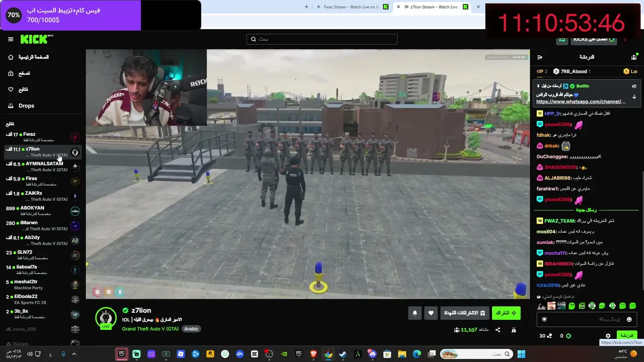Click the Arabic language tag
The height and width of the screenshot is (362, 644).
191,329
